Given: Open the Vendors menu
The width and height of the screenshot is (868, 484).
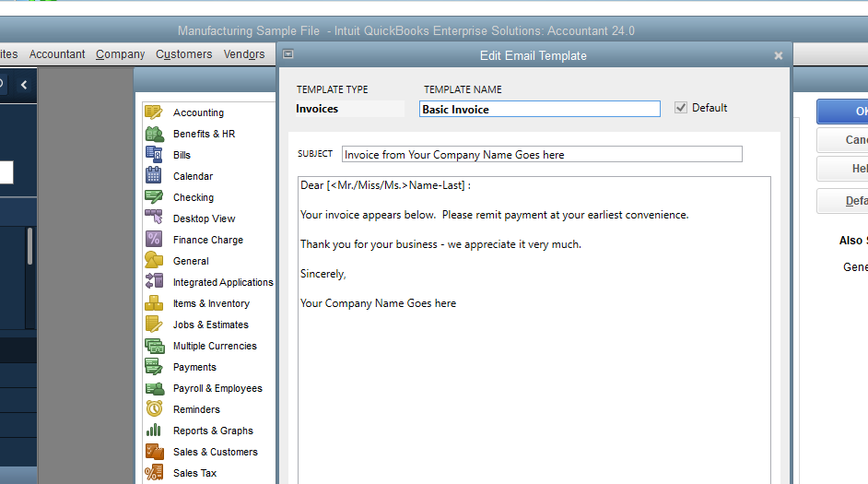Looking at the screenshot, I should [244, 54].
